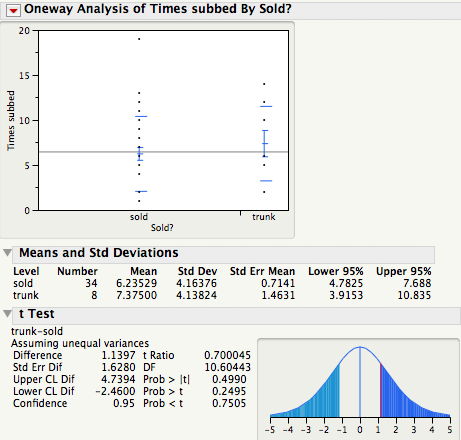Collapse the t Test section

(8, 314)
